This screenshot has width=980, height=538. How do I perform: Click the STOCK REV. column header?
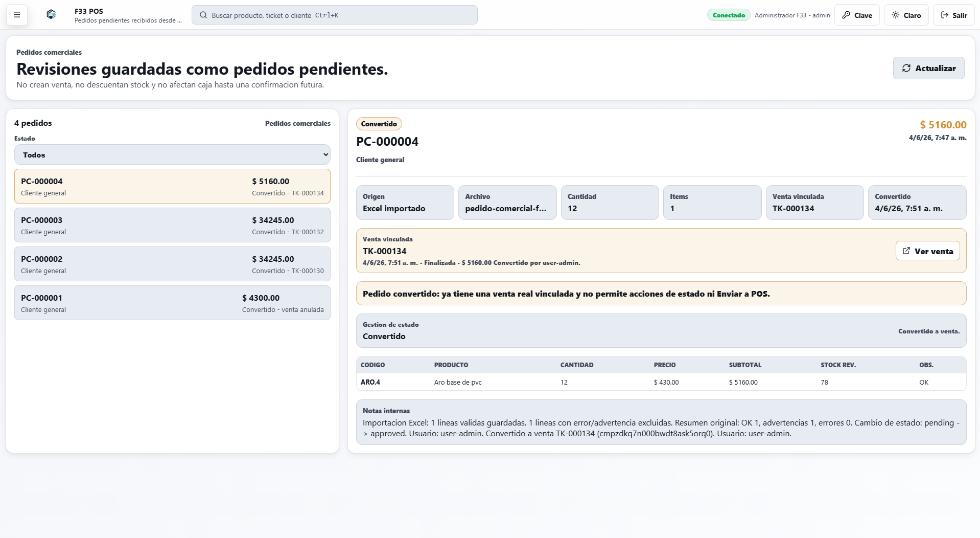click(838, 365)
